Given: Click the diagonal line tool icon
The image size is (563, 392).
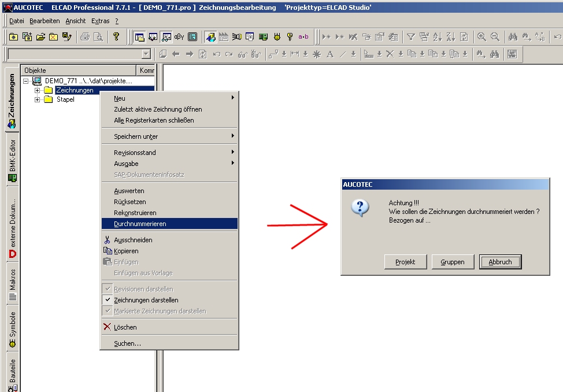Looking at the screenshot, I should coord(343,54).
